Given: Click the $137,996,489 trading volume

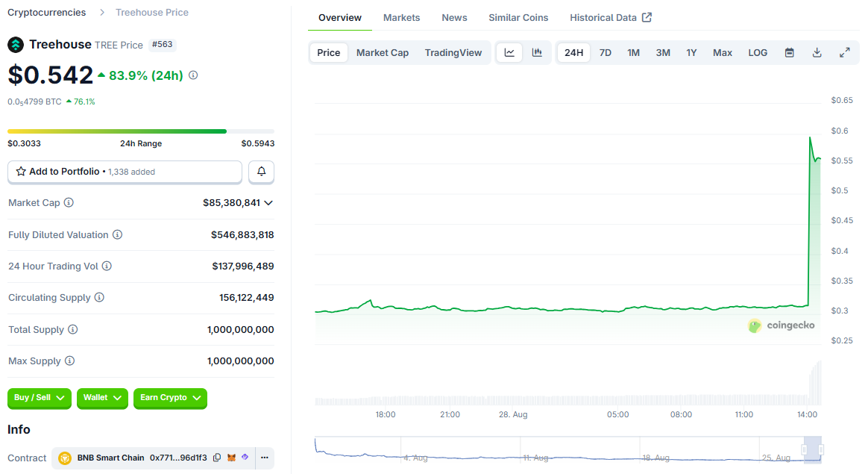Looking at the screenshot, I should coord(243,266).
